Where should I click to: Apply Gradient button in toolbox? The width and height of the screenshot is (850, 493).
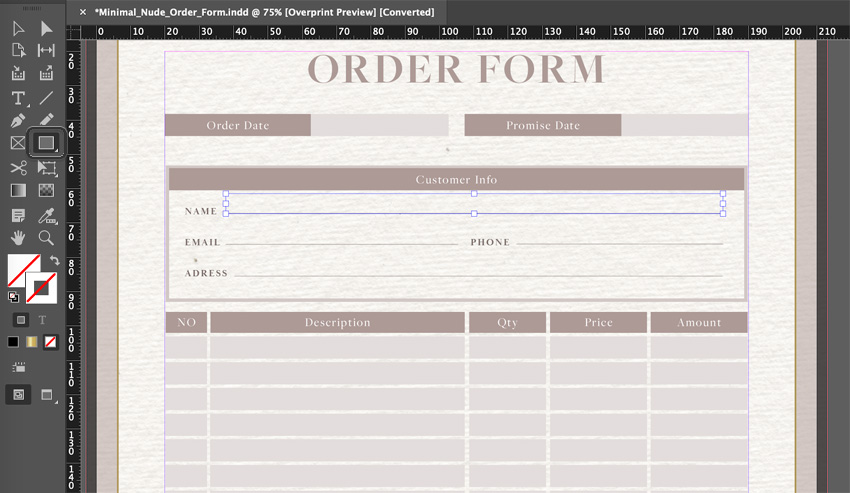(x=31, y=342)
